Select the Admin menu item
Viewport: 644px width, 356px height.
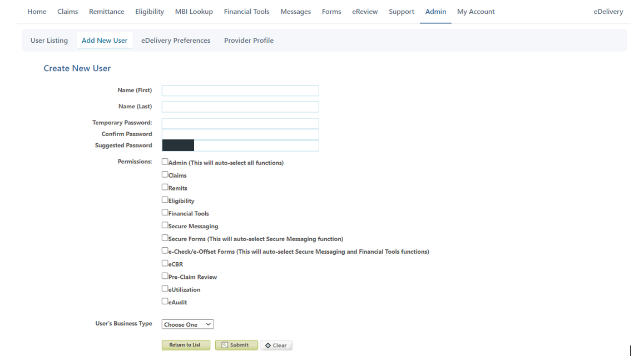435,12
